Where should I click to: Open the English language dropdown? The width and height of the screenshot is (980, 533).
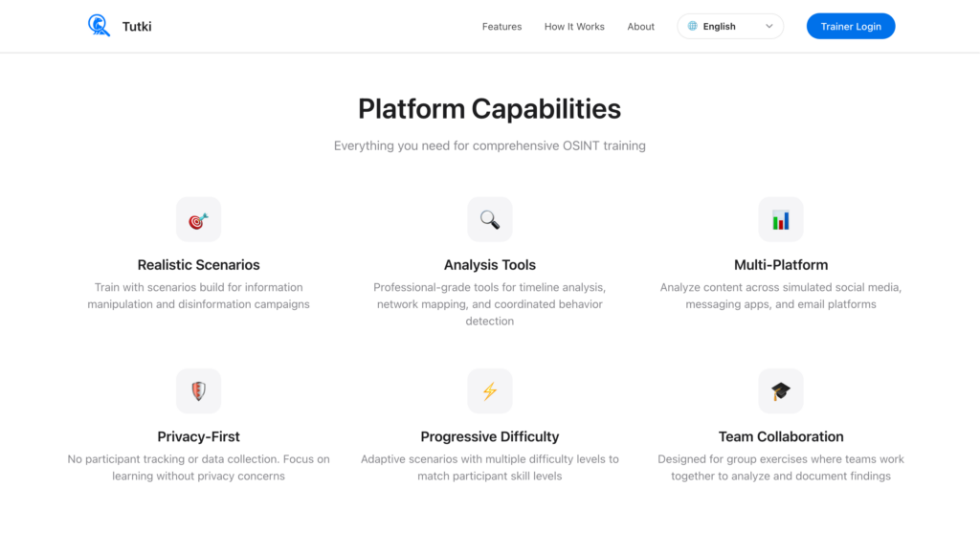tap(729, 27)
